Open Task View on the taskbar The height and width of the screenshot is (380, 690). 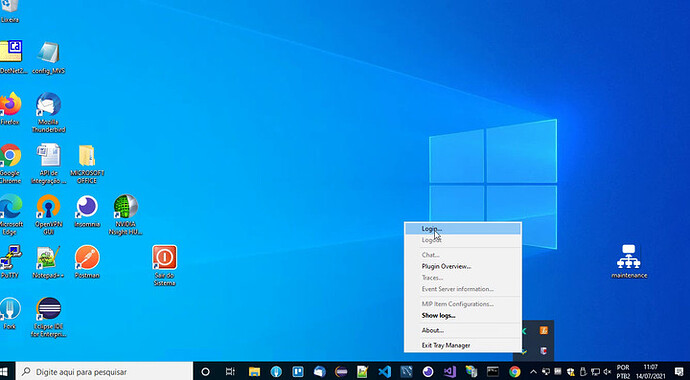tap(230, 371)
